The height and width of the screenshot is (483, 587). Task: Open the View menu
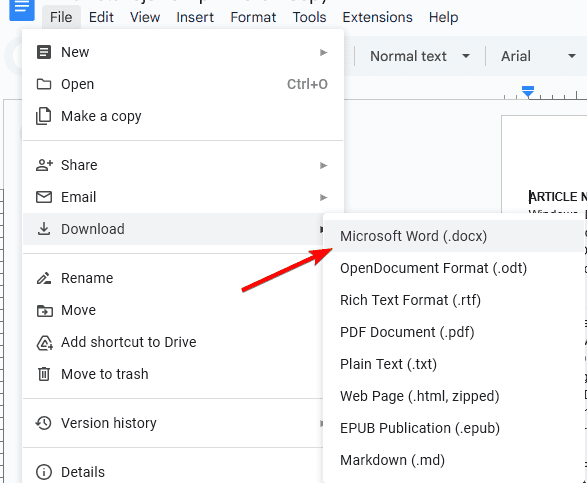145,17
